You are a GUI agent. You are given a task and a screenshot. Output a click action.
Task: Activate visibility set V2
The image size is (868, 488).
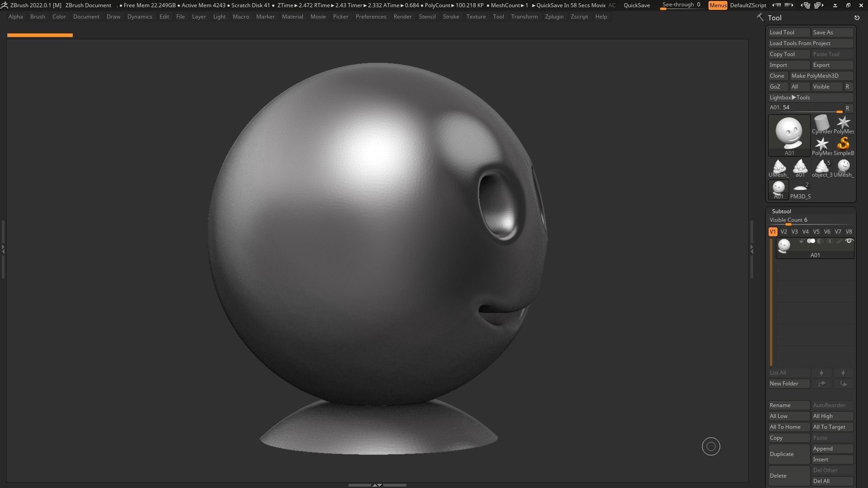click(x=783, y=232)
